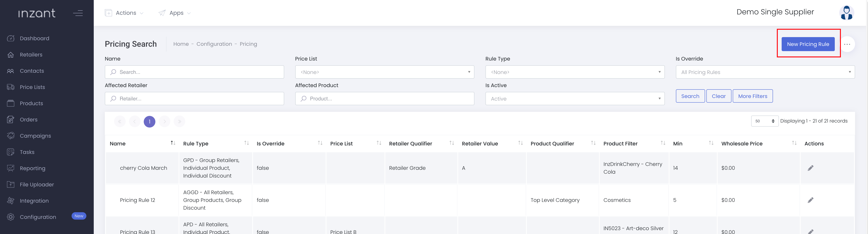The height and width of the screenshot is (234, 868).
Task: Open the Apps dropdown menu
Action: [175, 13]
